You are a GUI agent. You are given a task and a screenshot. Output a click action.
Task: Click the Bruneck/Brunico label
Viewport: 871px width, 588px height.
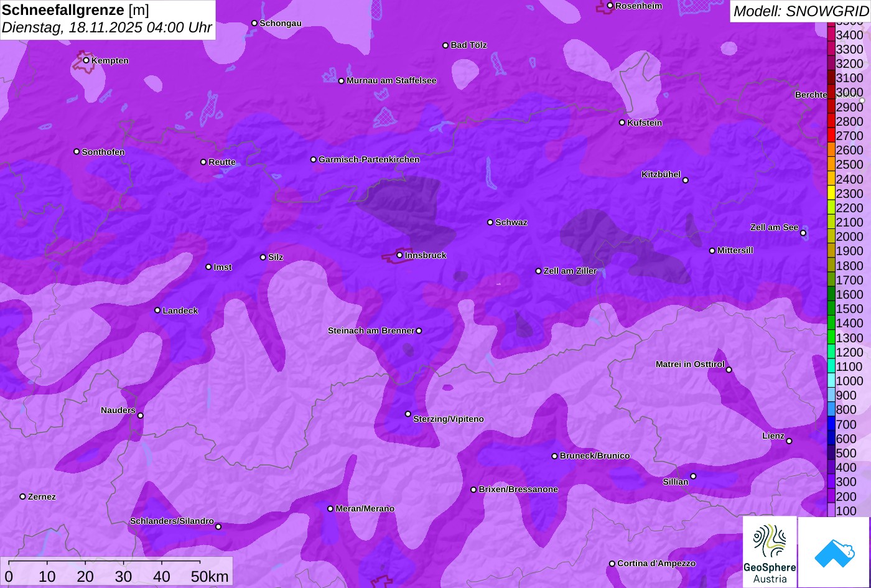click(x=595, y=455)
